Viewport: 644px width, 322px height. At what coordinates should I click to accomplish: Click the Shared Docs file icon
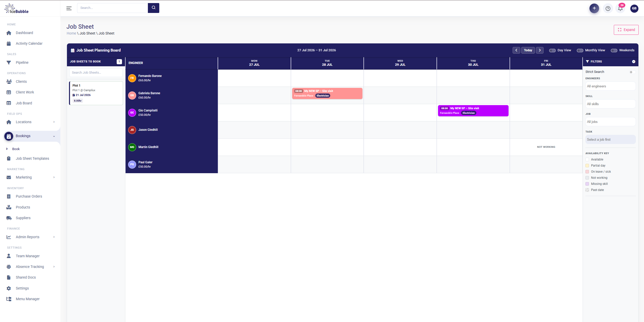9,277
